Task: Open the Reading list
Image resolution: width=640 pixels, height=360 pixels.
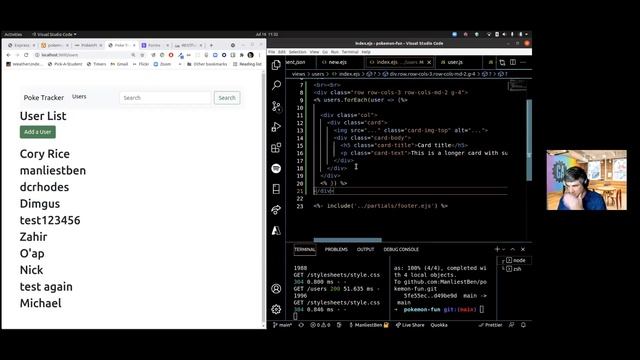Action: (x=247, y=64)
